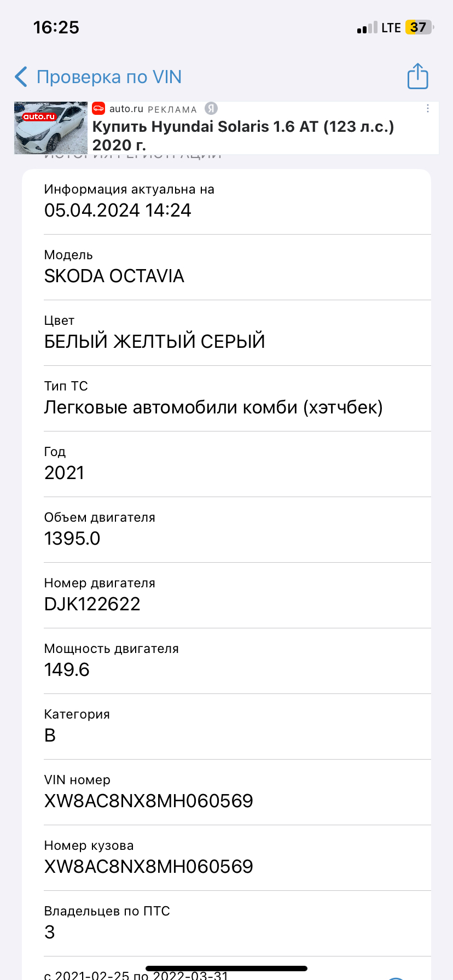Tap the Номер кузова value
453x980 pixels.
coord(149,866)
